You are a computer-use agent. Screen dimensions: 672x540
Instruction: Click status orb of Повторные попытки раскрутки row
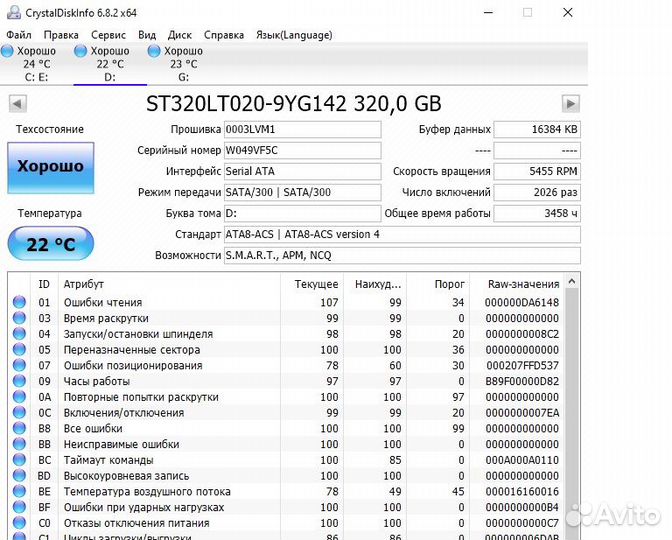click(19, 397)
